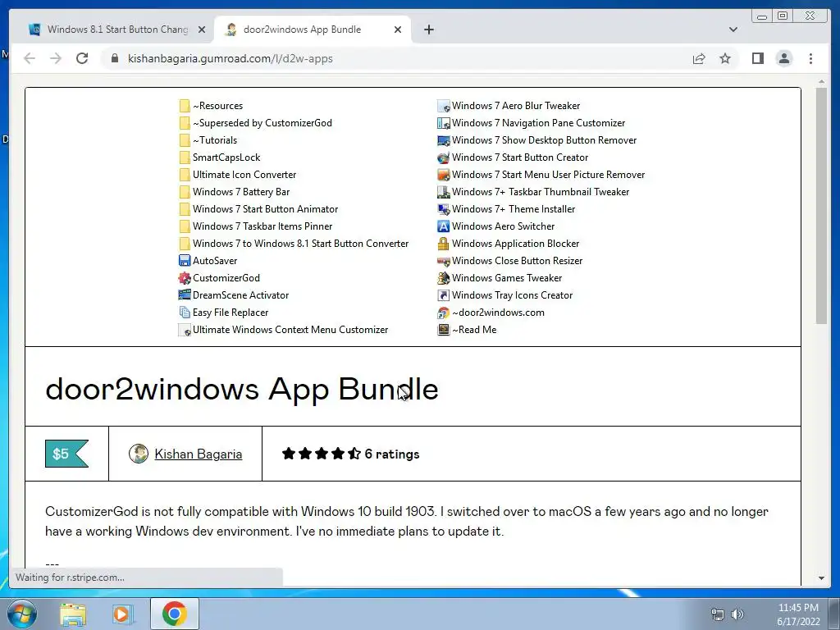Click Windows 7 Battery Bar text
Image resolution: width=840 pixels, height=630 pixels.
point(241,191)
